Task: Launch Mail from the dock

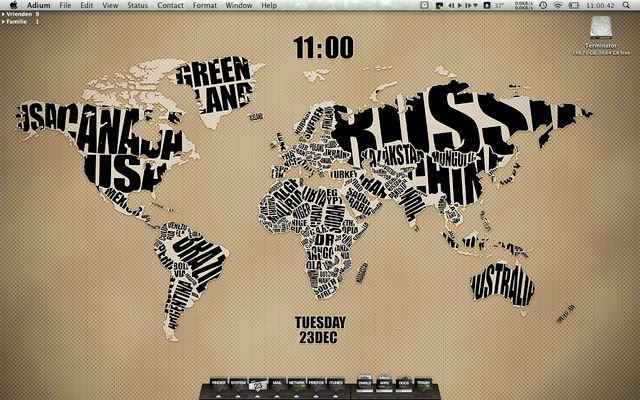Action: pyautogui.click(x=277, y=384)
